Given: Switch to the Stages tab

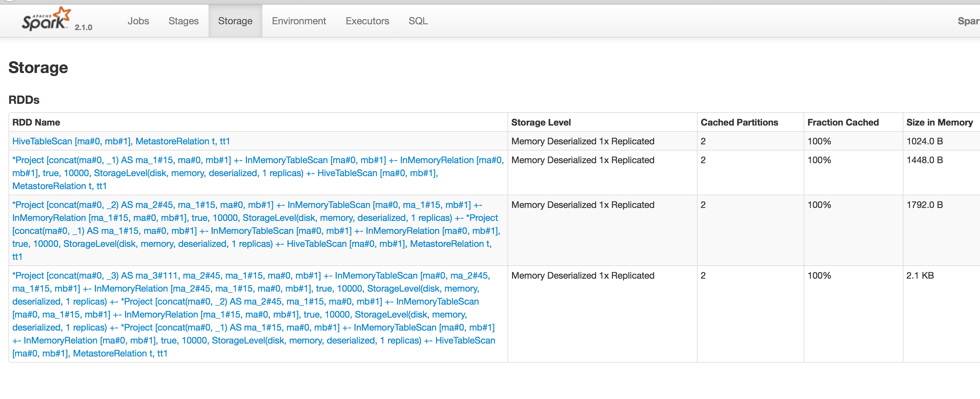Looking at the screenshot, I should 183,21.
